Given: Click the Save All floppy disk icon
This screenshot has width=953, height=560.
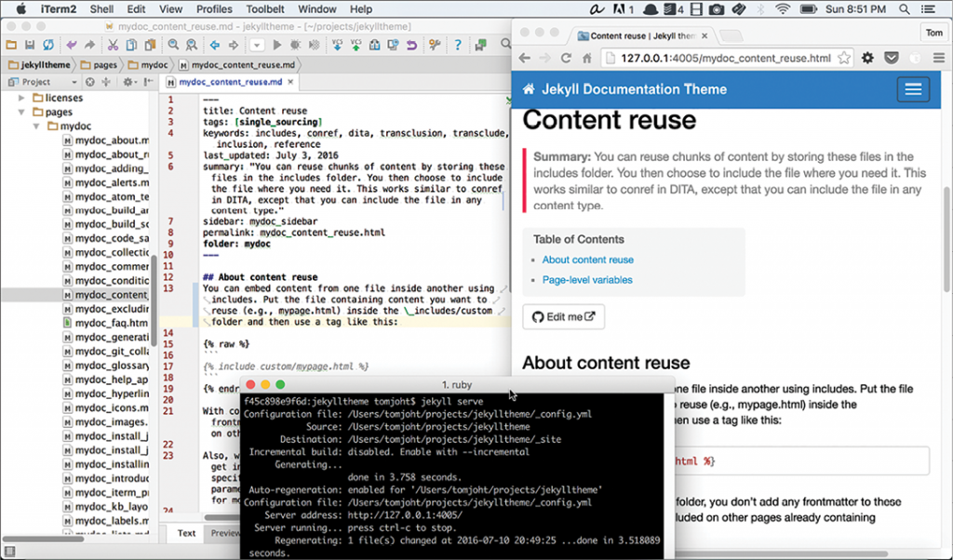Looking at the screenshot, I should [29, 45].
